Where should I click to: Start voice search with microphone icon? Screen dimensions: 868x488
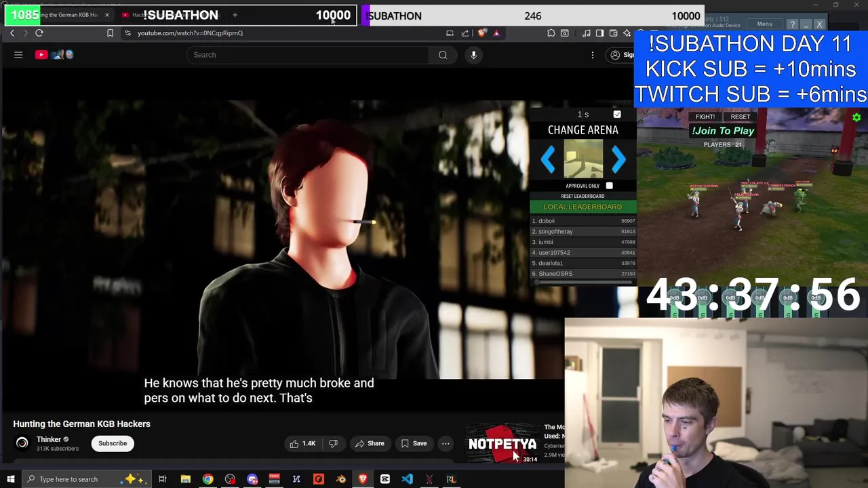(473, 55)
